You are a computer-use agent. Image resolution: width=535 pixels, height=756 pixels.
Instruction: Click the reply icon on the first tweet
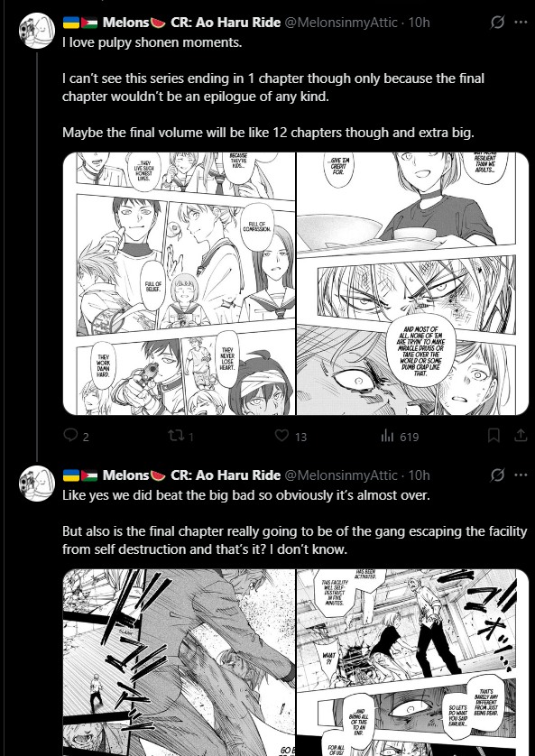71,436
